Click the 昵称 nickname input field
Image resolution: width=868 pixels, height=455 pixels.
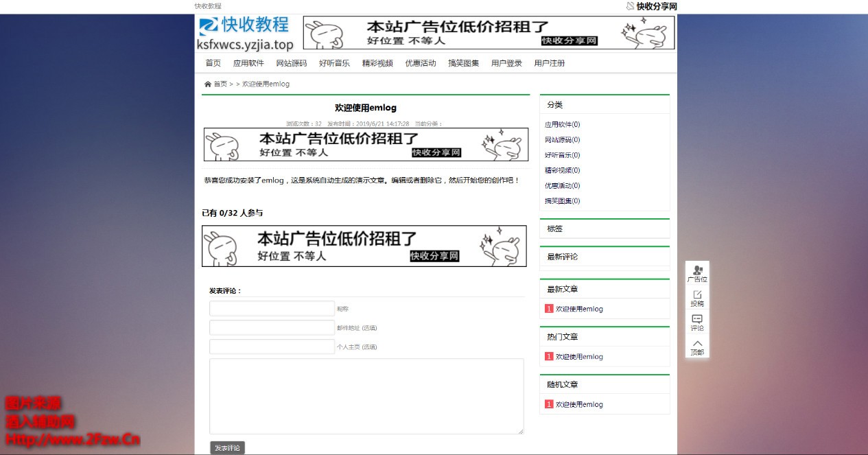point(272,309)
